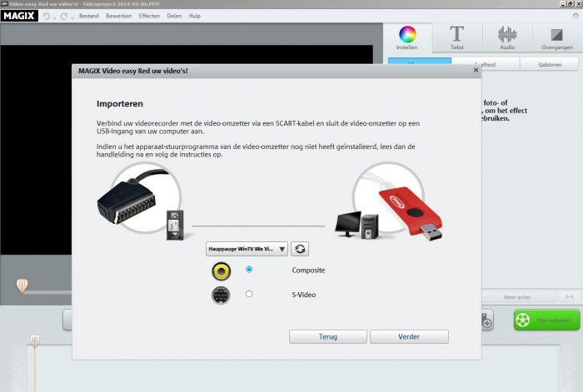Select the Composite radio button

249,270
